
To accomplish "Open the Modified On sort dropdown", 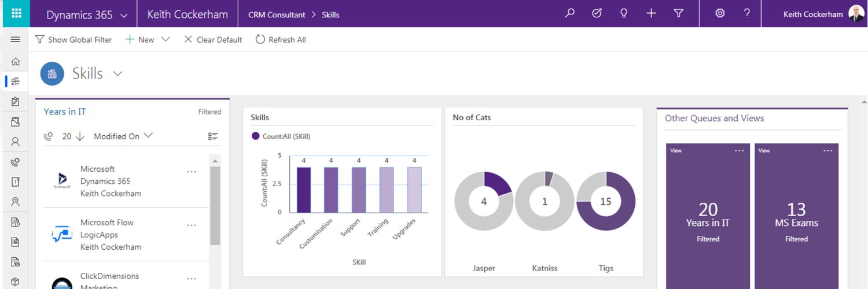I will 123,136.
